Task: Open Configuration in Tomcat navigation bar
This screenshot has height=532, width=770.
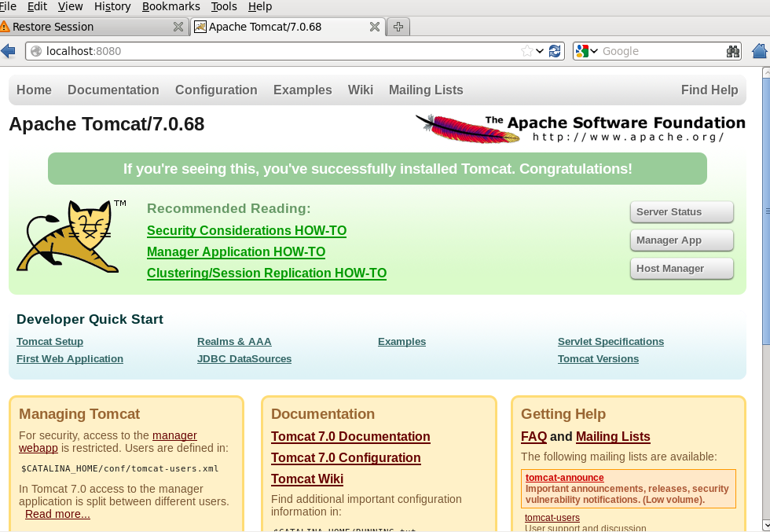Action: [216, 90]
